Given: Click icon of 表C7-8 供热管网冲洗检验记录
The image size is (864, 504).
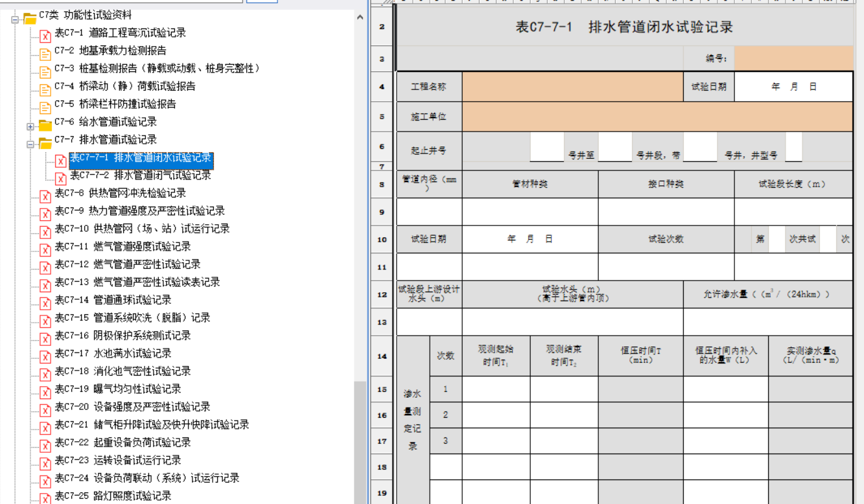Looking at the screenshot, I should [45, 196].
